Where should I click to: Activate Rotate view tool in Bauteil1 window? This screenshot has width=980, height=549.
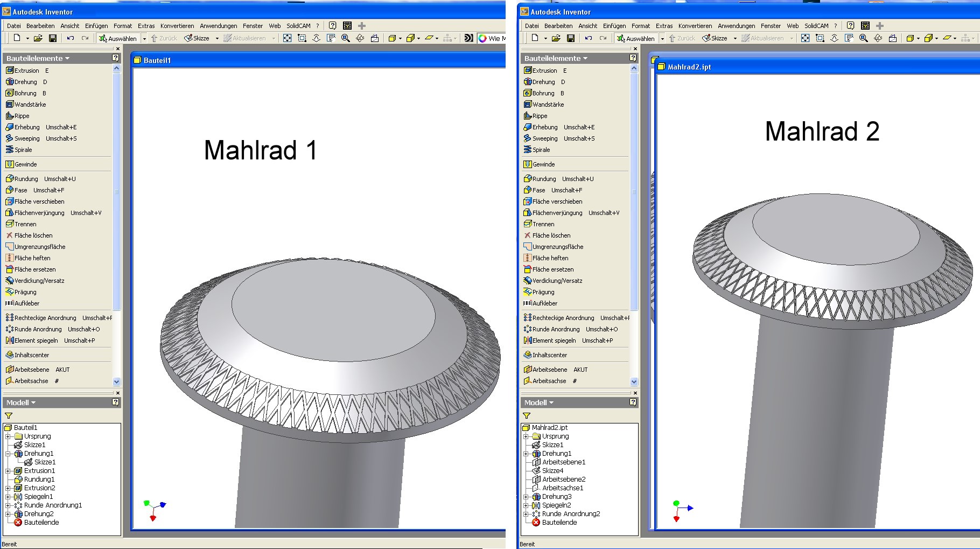[x=360, y=38]
